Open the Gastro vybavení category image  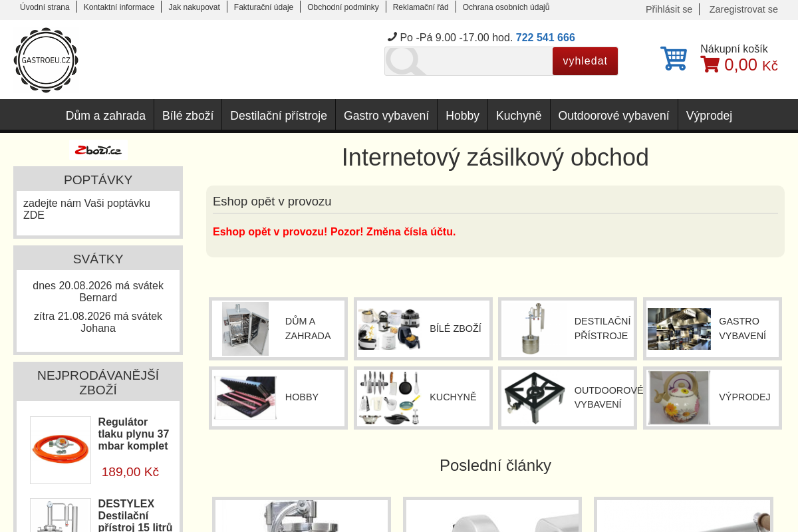679,329
